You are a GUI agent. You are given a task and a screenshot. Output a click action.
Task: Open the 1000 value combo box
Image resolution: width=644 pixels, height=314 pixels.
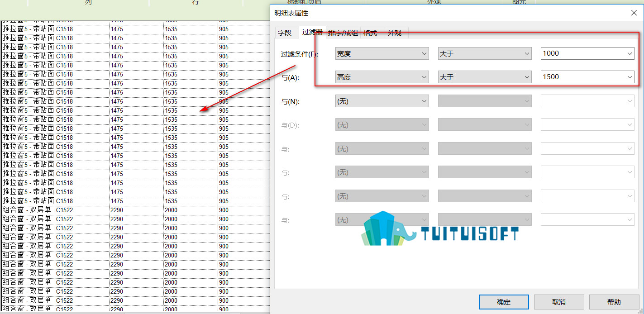pyautogui.click(x=587, y=53)
